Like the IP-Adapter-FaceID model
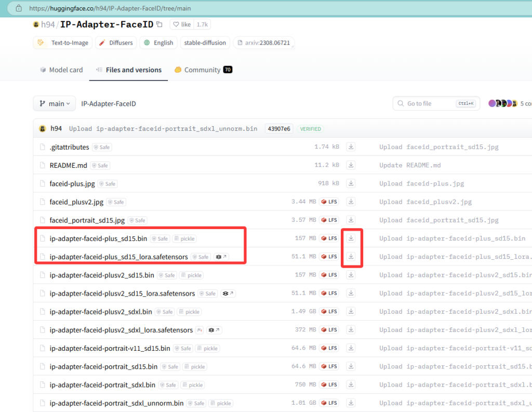532x412 pixels. [182, 24]
